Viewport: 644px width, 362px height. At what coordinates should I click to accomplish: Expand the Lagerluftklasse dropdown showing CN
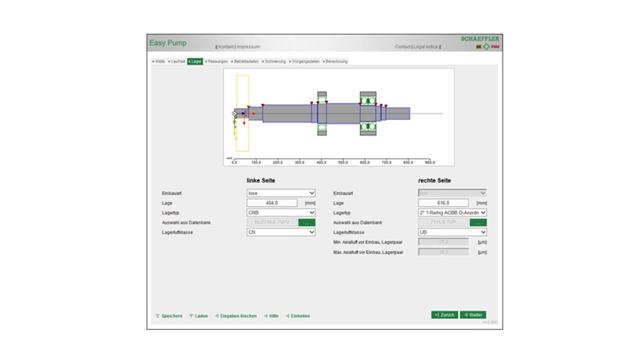(x=281, y=232)
